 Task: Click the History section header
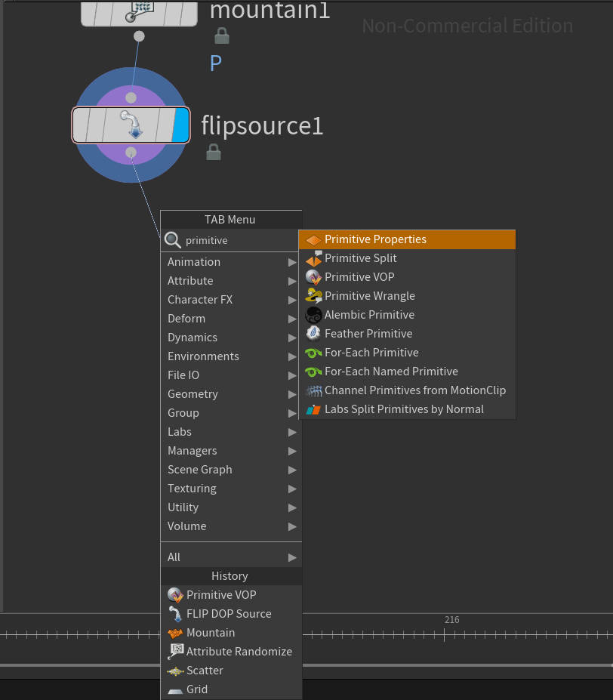coord(231,576)
